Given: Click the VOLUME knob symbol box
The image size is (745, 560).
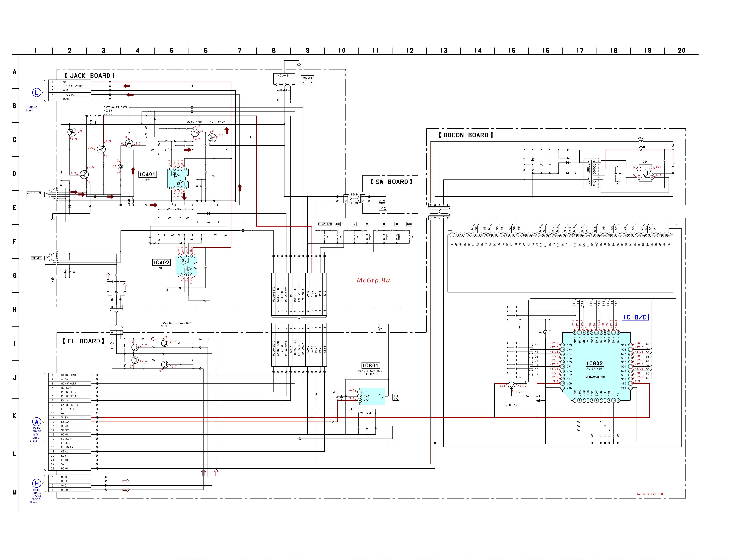Looking at the screenshot, I should pyautogui.click(x=307, y=81).
